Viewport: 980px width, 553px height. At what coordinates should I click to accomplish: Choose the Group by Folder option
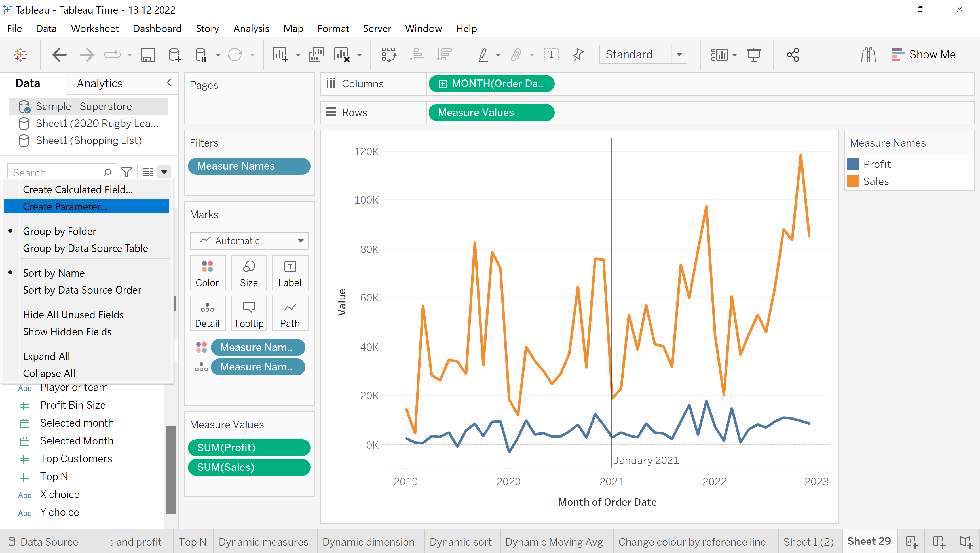click(x=59, y=231)
